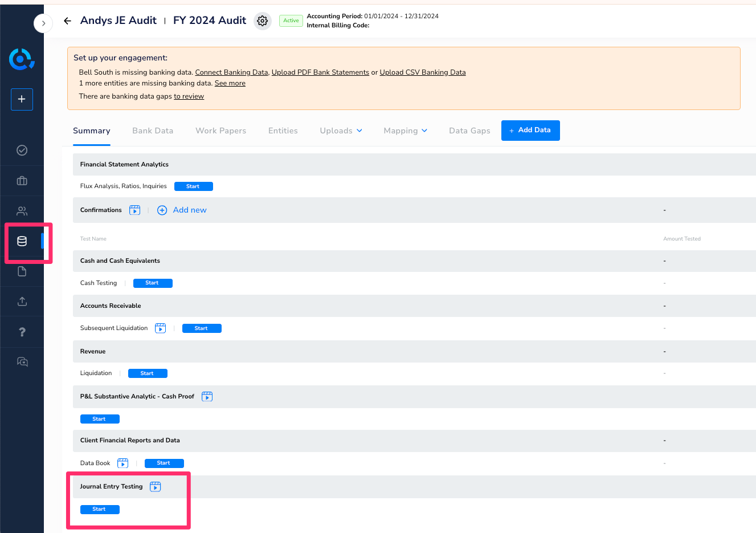Click the Add Data button
Viewport: 756px width, 533px height.
(x=530, y=130)
